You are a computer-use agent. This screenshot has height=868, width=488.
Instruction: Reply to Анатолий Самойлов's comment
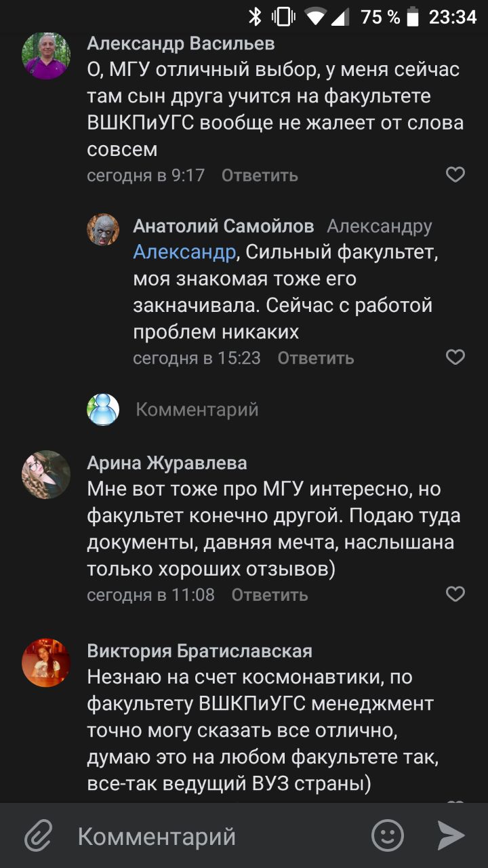[316, 358]
